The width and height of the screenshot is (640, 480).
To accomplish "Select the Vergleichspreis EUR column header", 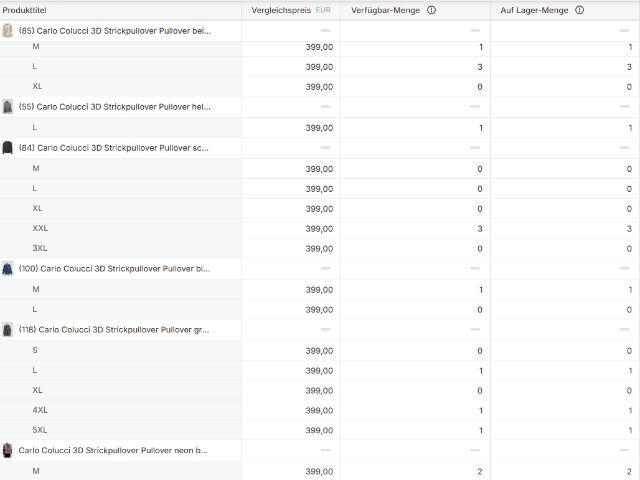I will pyautogui.click(x=288, y=10).
